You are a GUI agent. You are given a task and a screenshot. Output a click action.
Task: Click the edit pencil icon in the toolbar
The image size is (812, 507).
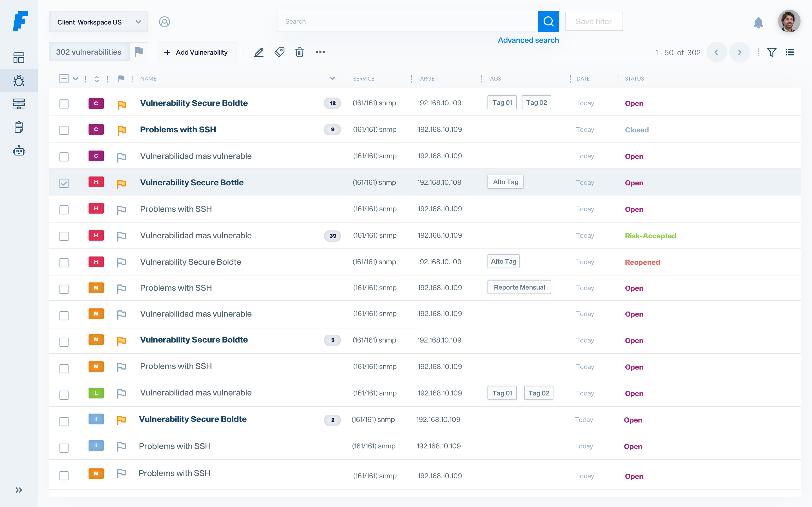pos(259,52)
